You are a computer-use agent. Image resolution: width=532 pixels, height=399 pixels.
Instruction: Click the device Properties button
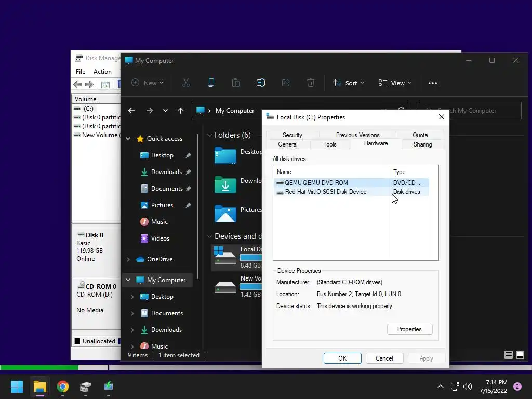pos(409,329)
